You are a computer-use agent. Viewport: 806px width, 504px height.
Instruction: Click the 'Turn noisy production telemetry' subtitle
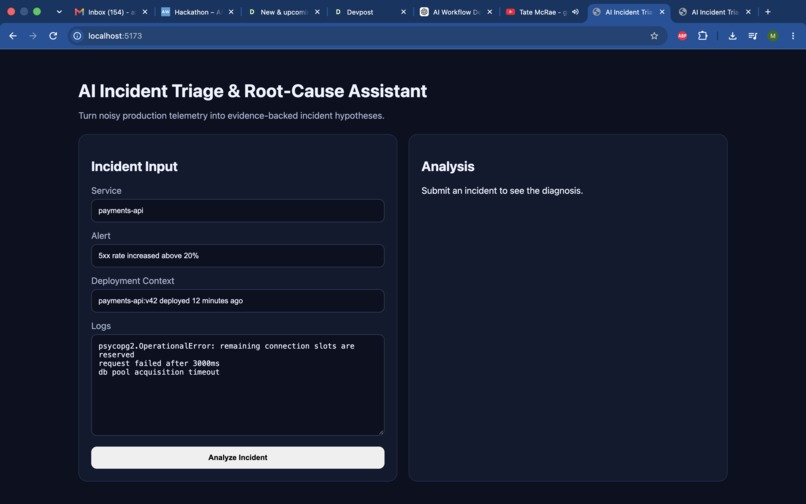[x=231, y=116]
